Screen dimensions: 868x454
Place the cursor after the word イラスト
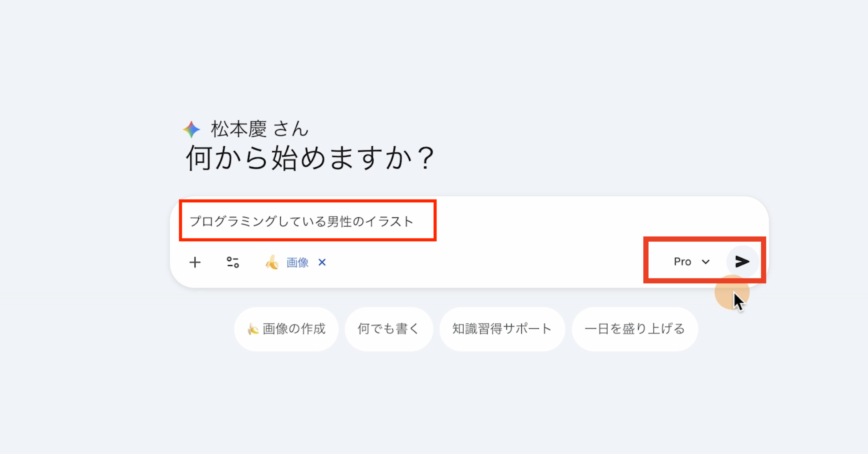(414, 222)
